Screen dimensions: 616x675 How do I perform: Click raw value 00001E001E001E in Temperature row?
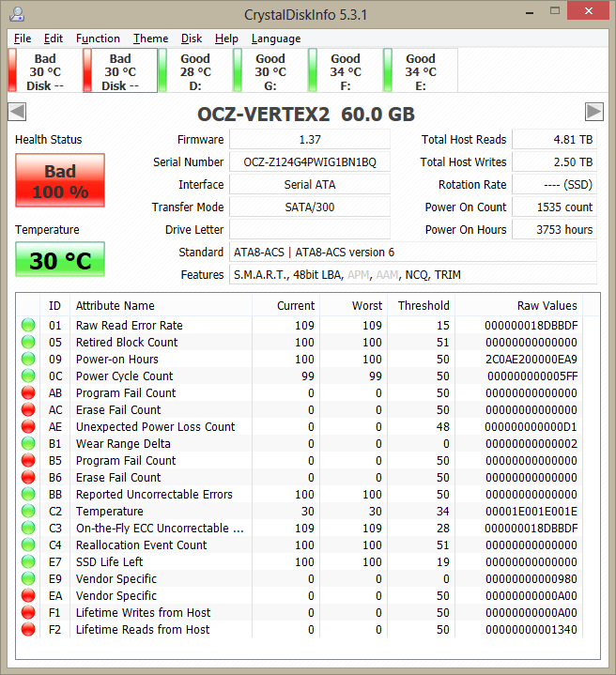(531, 511)
